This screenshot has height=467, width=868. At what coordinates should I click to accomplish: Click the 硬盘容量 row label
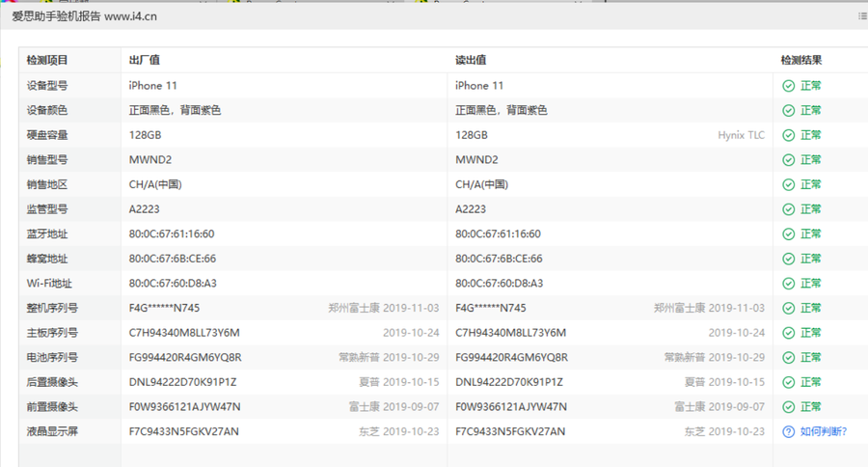47,135
